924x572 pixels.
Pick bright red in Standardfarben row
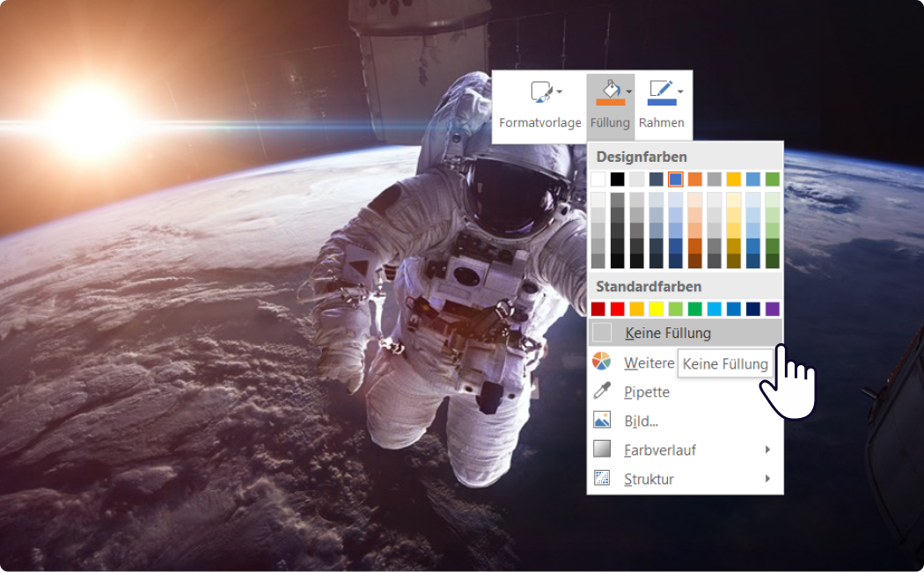[618, 309]
